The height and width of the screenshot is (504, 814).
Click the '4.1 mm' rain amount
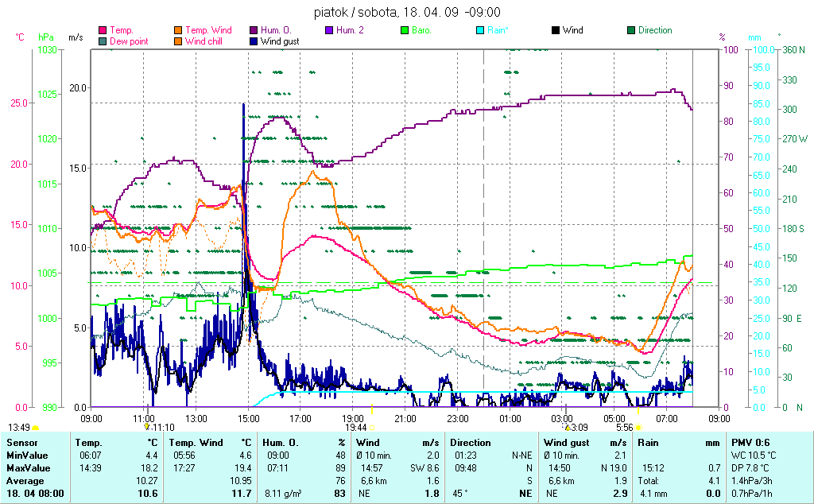pos(653,494)
